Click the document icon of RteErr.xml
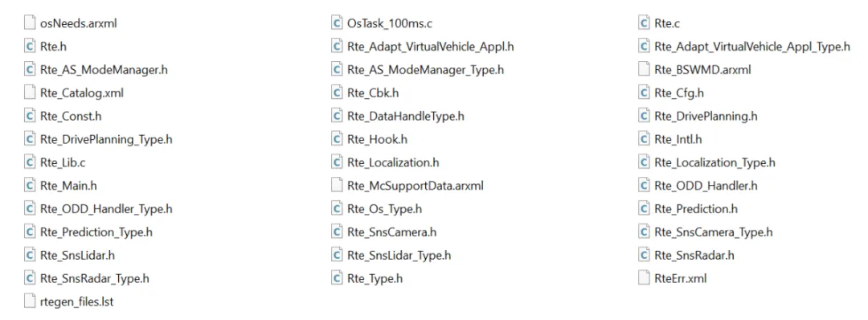This screenshot has height=320, width=868. 643,278
